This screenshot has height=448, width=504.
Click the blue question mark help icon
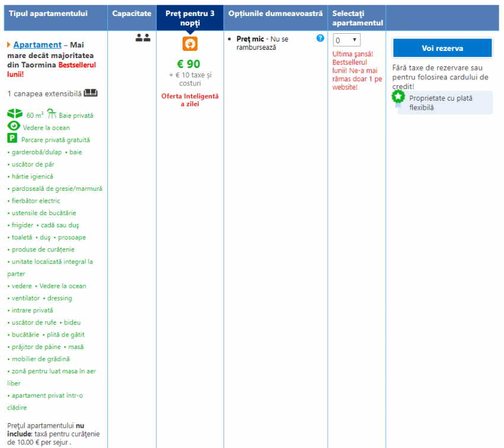point(320,38)
